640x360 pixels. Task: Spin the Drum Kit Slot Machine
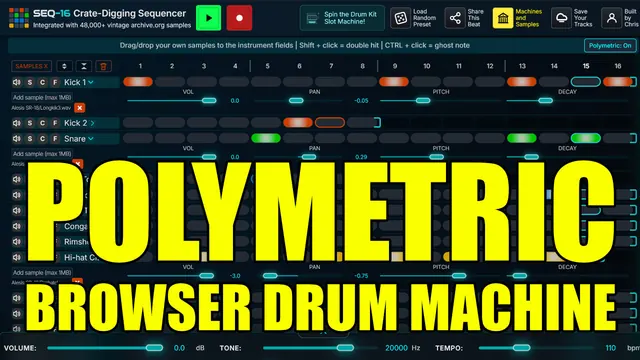(x=342, y=18)
